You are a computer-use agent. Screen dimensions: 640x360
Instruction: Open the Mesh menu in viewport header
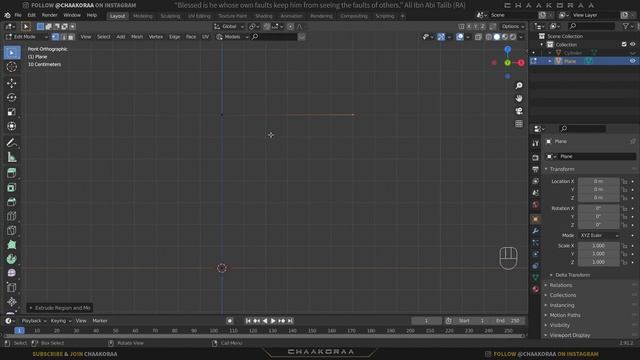click(x=137, y=37)
